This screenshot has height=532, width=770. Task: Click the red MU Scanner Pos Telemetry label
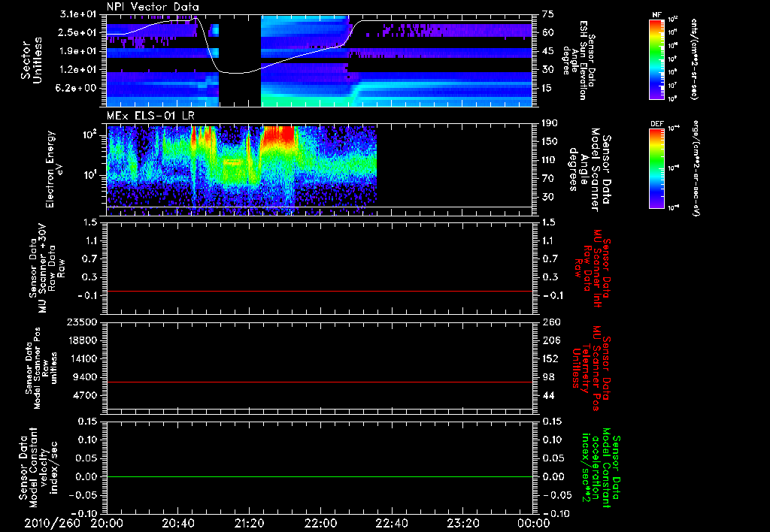[591, 368]
